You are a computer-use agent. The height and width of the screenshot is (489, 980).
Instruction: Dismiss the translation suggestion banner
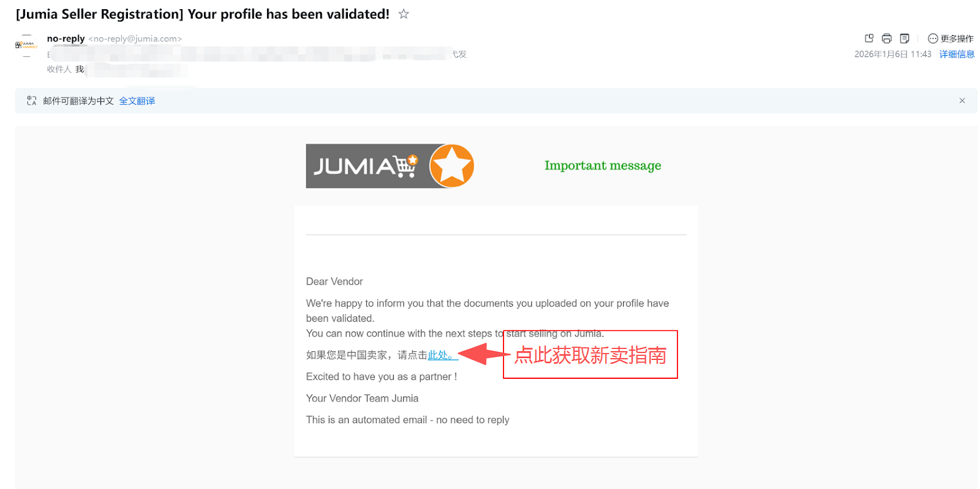click(962, 101)
